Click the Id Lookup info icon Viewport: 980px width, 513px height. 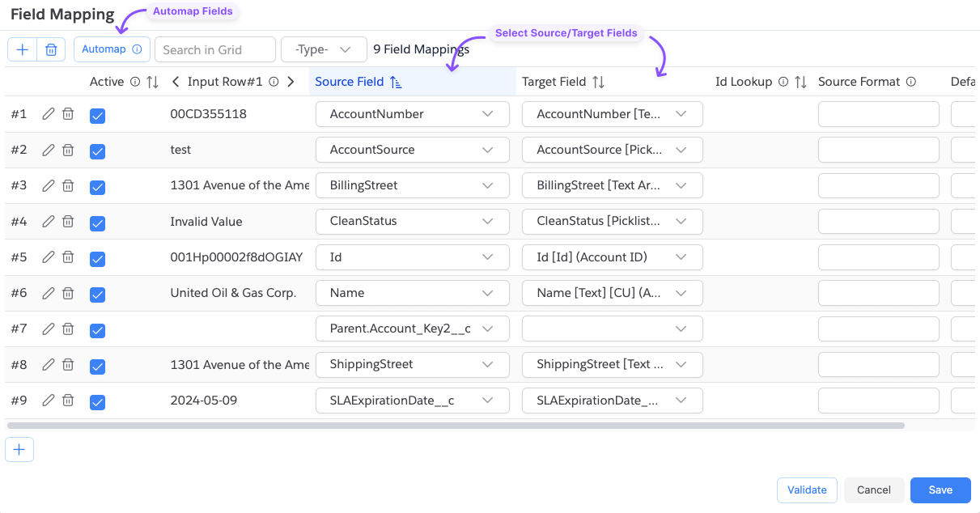click(783, 82)
